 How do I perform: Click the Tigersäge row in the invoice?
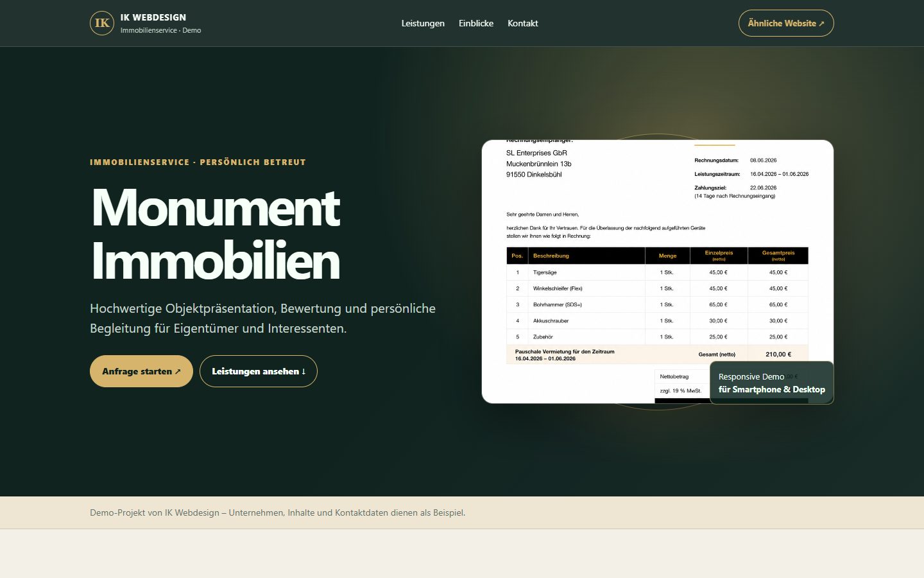click(x=657, y=272)
